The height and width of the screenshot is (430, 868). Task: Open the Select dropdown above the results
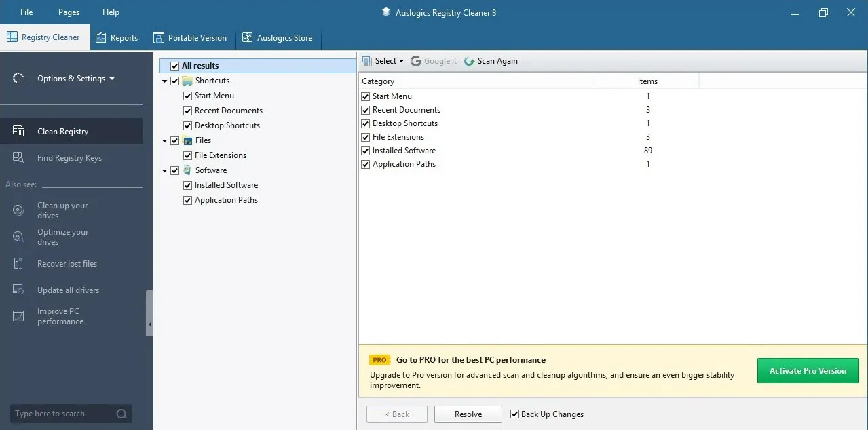point(383,60)
